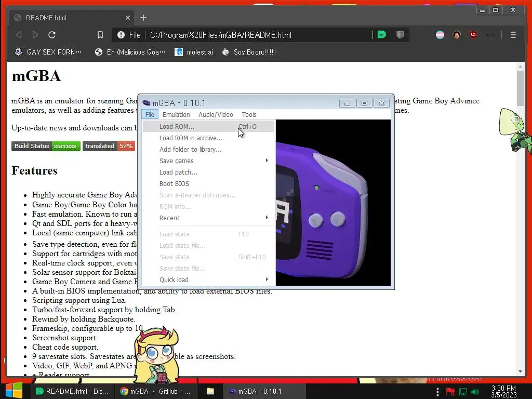This screenshot has height=399, width=532.
Task: Go forward with the browser forward arrow
Action: pos(35,35)
